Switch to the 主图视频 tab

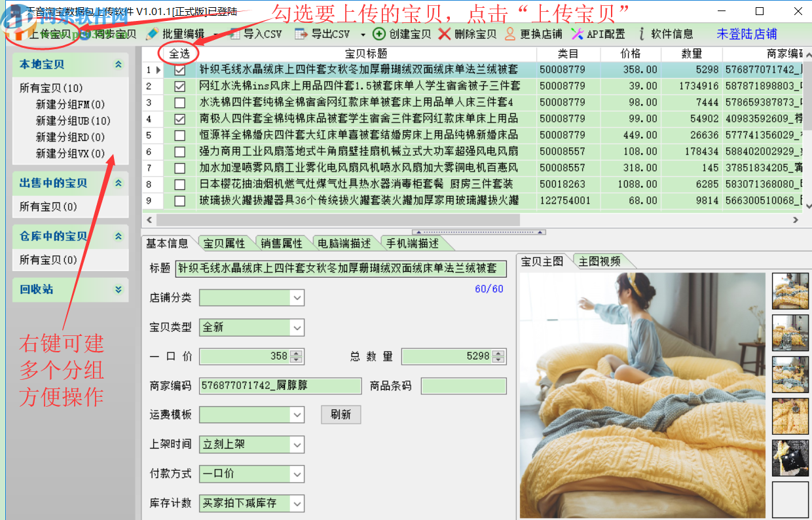point(599,261)
